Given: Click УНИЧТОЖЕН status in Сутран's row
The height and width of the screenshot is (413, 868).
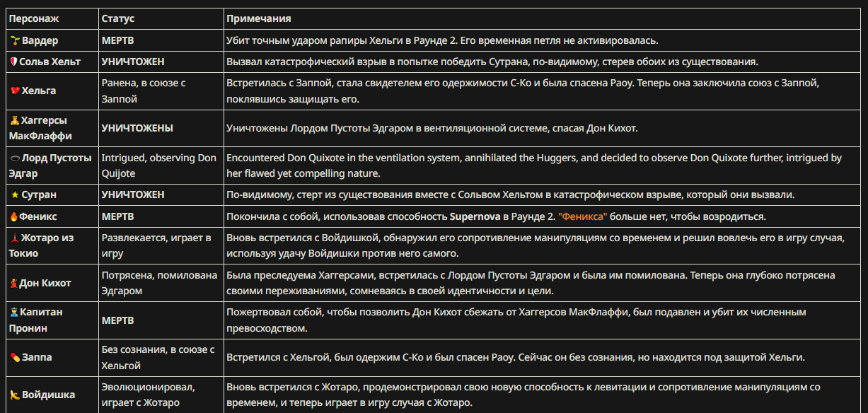Looking at the screenshot, I should [x=133, y=195].
